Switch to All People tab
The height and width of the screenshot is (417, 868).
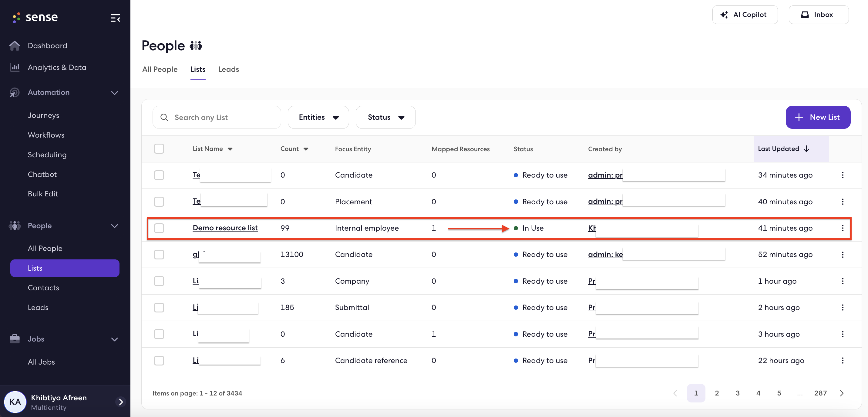tap(160, 69)
